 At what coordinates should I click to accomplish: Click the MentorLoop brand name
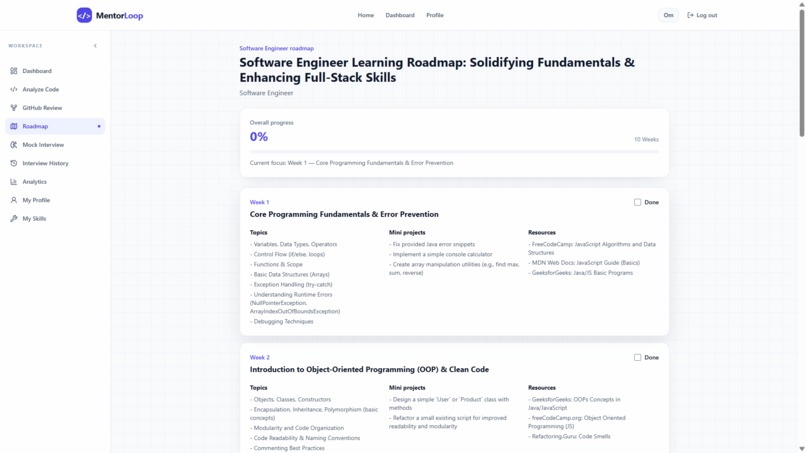(x=119, y=15)
